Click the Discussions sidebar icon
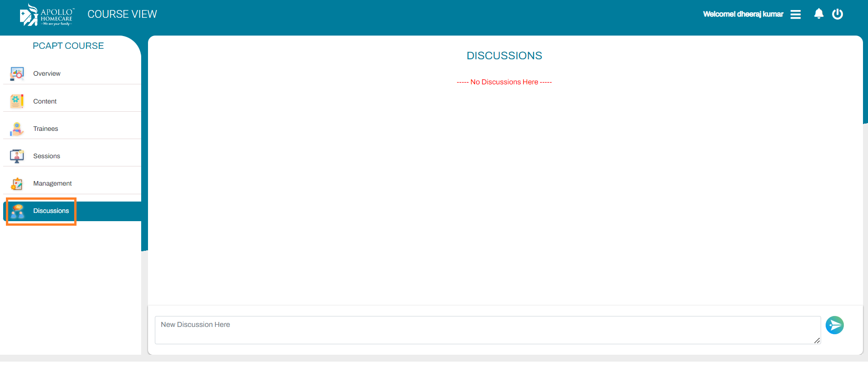The image size is (868, 378). point(17,211)
